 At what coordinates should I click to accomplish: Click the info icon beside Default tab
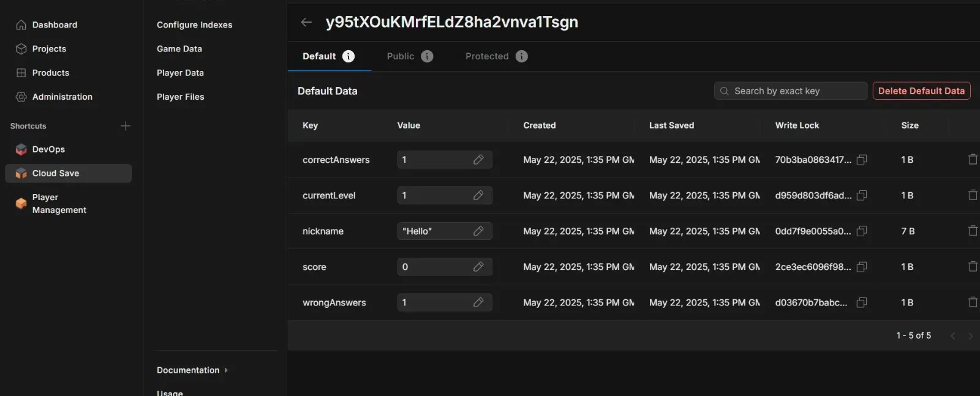349,56
